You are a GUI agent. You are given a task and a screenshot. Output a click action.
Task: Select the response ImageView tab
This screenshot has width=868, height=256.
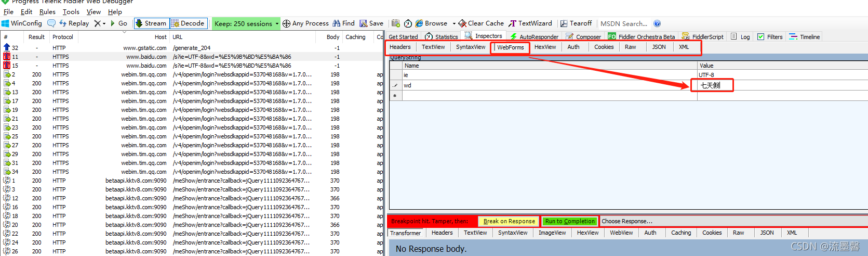[552, 233]
